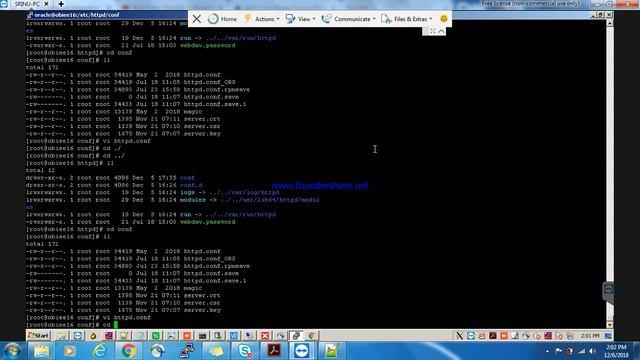This screenshot has width=640, height=360.
Task: Click the smiley feedback icon
Action: click(x=444, y=18)
